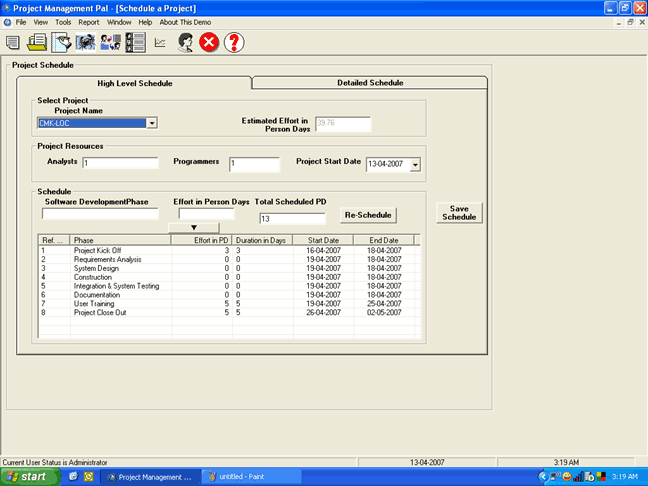Click the people resources toolbar icon
The image size is (648, 486).
(110, 42)
